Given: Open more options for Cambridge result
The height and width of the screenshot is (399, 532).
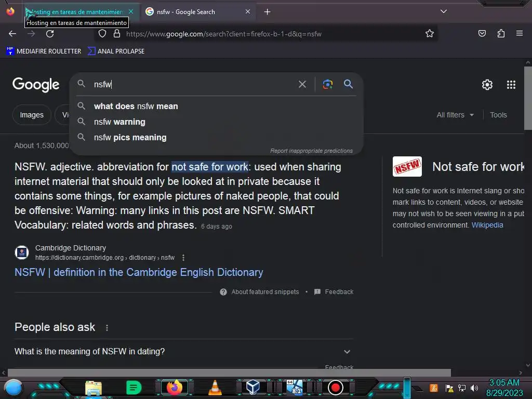Looking at the screenshot, I should [x=183, y=258].
